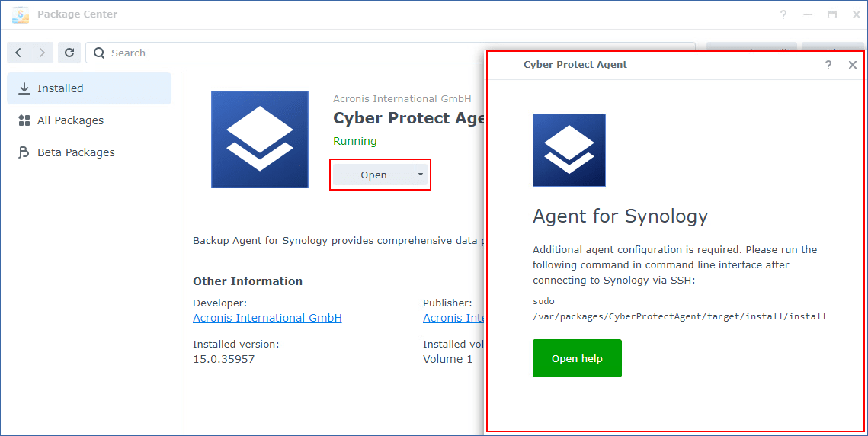Expand the dropdown arrow beside Open
Viewport: 868px width, 436px height.
click(x=420, y=175)
